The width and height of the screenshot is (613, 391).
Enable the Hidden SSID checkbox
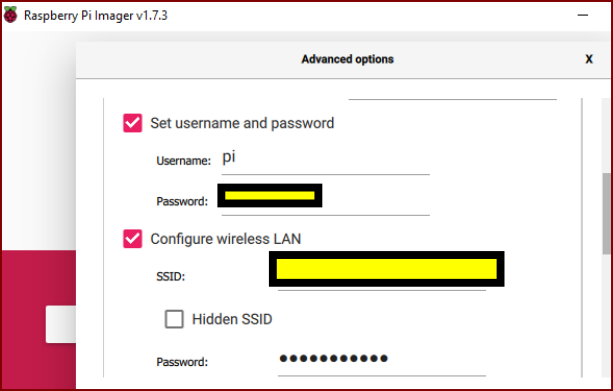(174, 319)
